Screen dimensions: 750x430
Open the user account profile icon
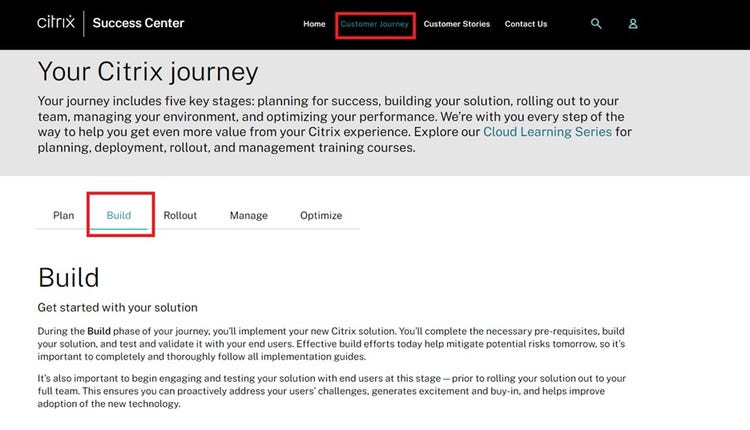click(633, 23)
